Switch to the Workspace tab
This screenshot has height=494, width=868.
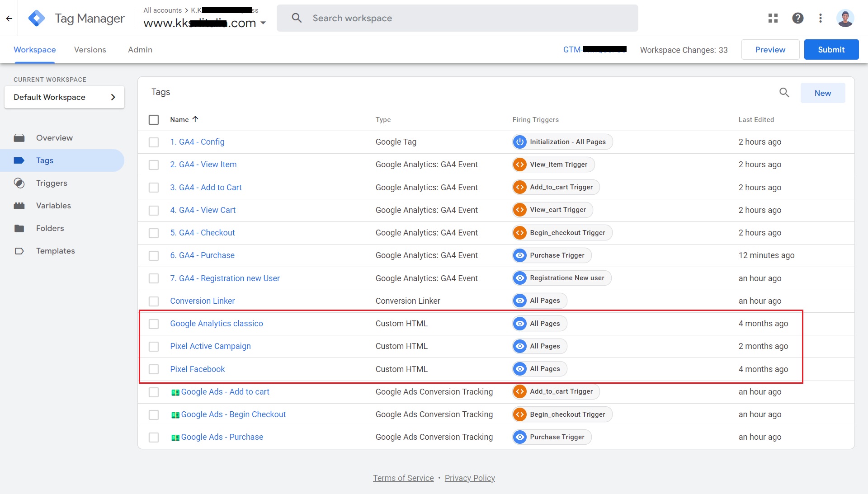35,50
